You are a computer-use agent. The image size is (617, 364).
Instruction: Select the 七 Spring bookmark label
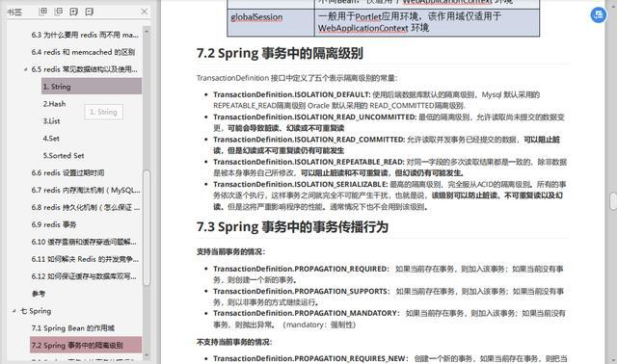pos(36,311)
